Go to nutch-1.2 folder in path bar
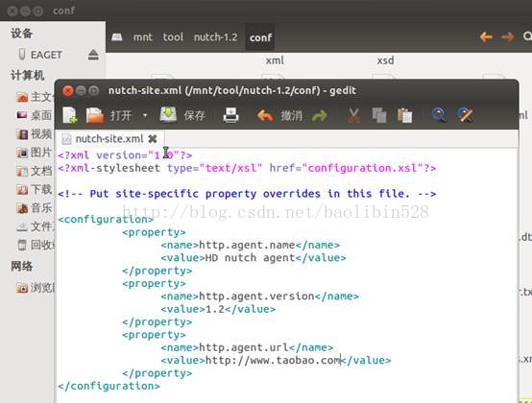Image resolution: width=532 pixels, height=403 pixels. click(215, 37)
